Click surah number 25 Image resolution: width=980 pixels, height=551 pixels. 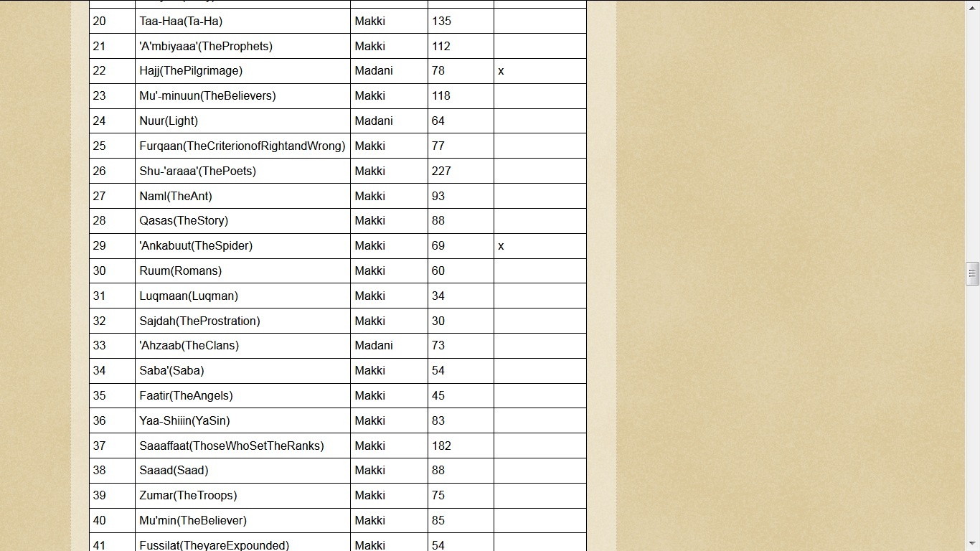[x=99, y=146]
